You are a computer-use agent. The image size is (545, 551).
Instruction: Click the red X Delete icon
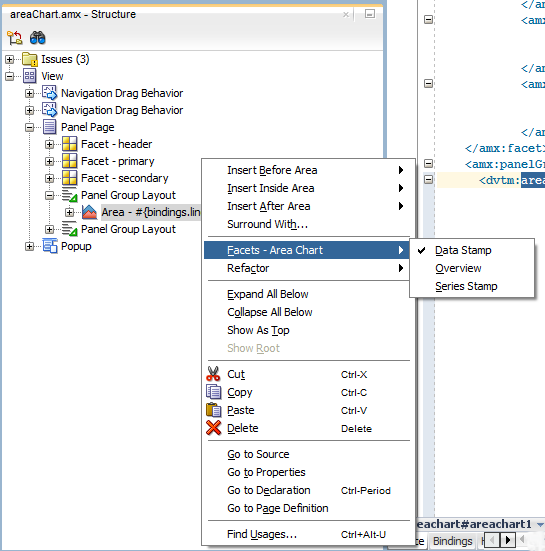pos(214,428)
